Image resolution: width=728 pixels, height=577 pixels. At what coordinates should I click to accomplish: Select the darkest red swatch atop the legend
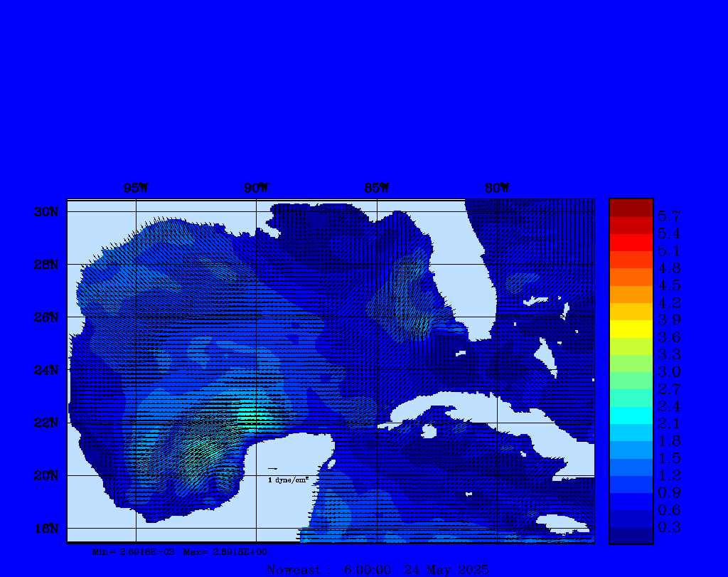[631, 207]
